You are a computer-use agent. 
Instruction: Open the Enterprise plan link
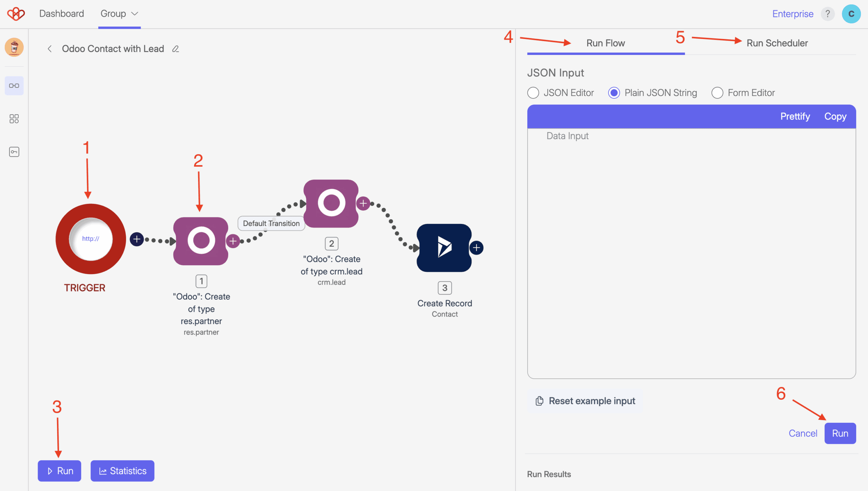click(793, 14)
